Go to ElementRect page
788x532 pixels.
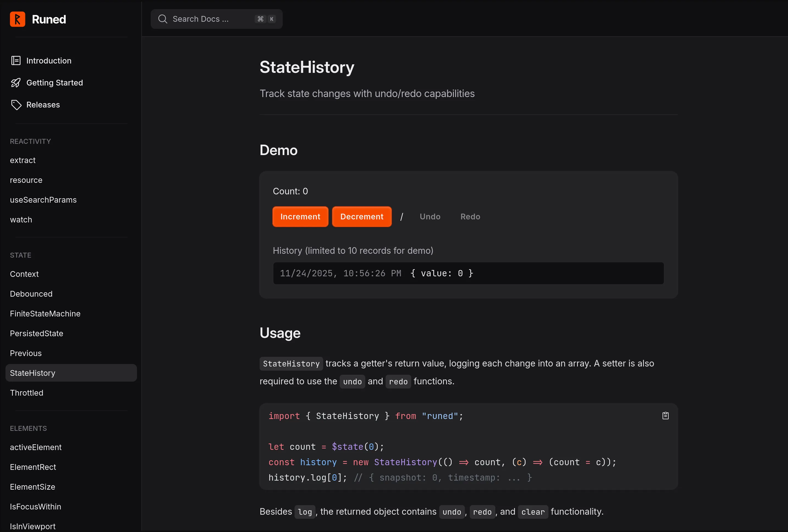[33, 467]
